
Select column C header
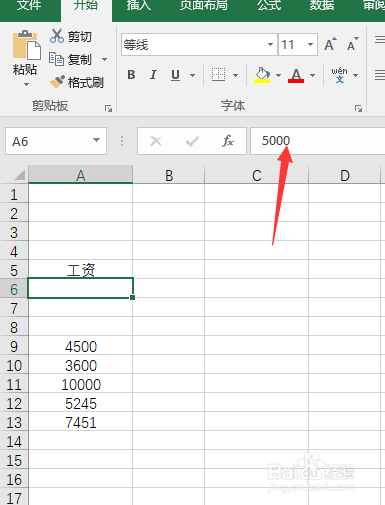(x=257, y=175)
